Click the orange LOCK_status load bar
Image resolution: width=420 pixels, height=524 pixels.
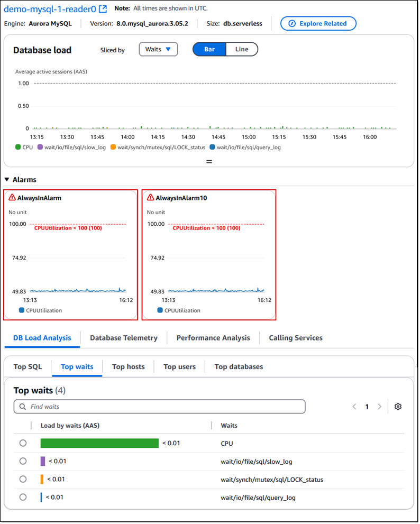[x=42, y=479]
